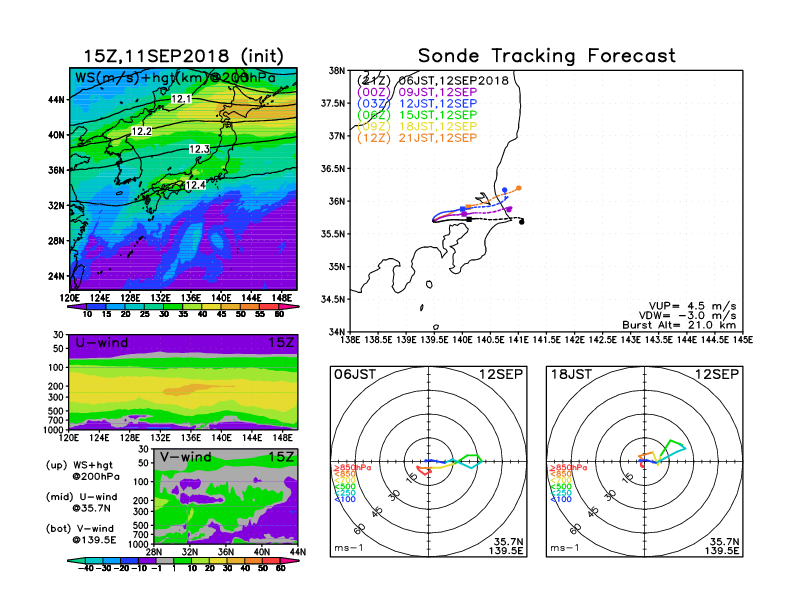Click the "Burst Alt= 21.0 km" value
This screenshot has height=612, width=792.
click(679, 325)
